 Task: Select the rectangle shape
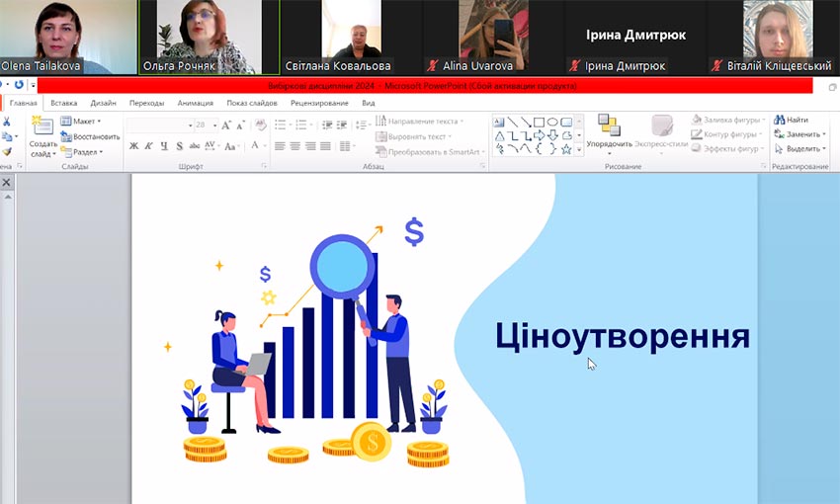[539, 123]
